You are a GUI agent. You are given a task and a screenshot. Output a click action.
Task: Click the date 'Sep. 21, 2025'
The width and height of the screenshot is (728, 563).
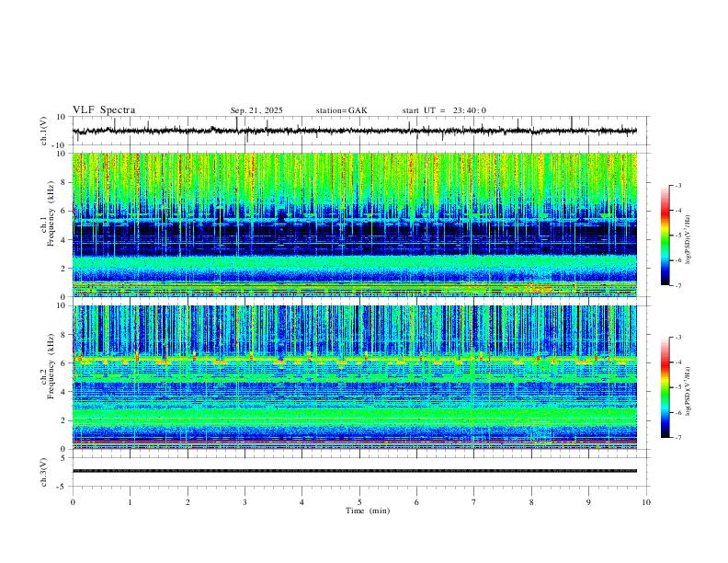[x=256, y=110]
